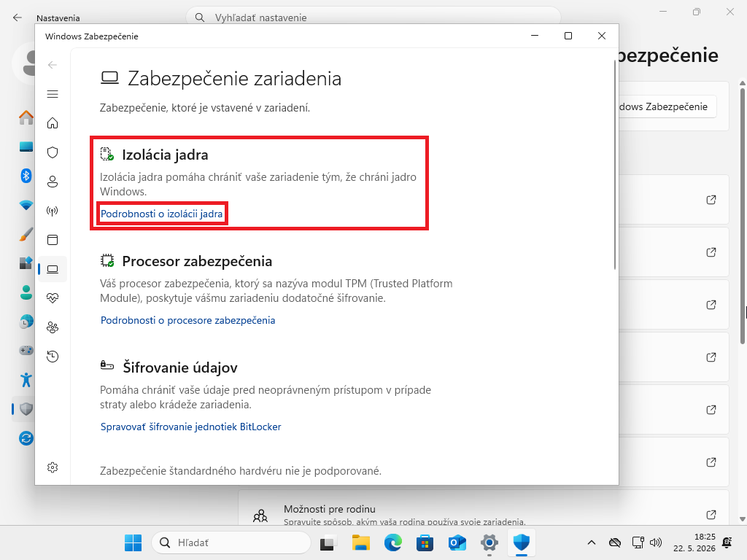Click the back arrow in Nastavenia window

click(x=18, y=17)
